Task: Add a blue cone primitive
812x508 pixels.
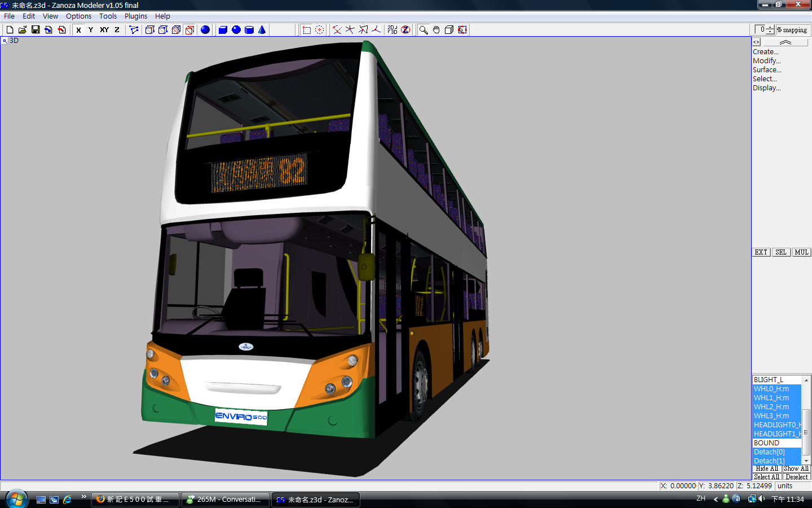Action: 262,30
